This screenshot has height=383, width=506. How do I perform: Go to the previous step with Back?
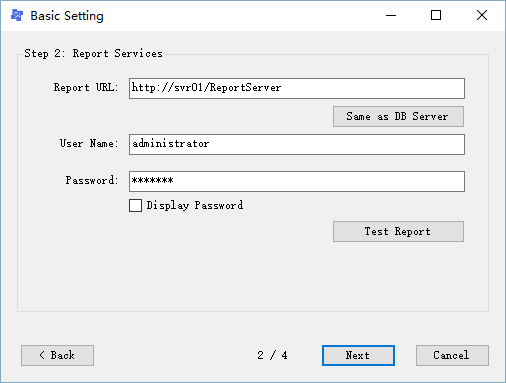point(57,355)
